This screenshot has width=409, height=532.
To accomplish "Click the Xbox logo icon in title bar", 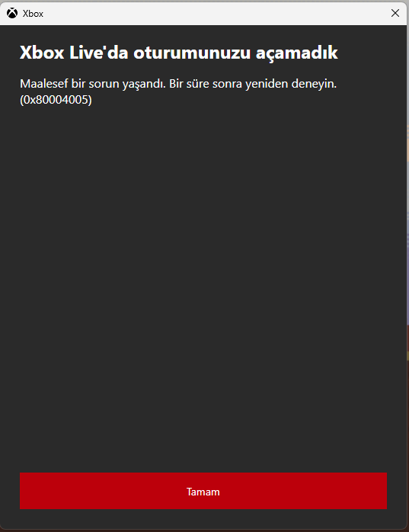I will (12, 13).
